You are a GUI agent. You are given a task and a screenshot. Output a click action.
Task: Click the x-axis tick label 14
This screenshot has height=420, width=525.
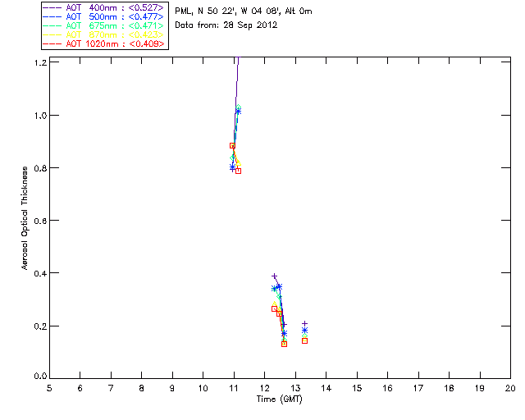point(326,388)
